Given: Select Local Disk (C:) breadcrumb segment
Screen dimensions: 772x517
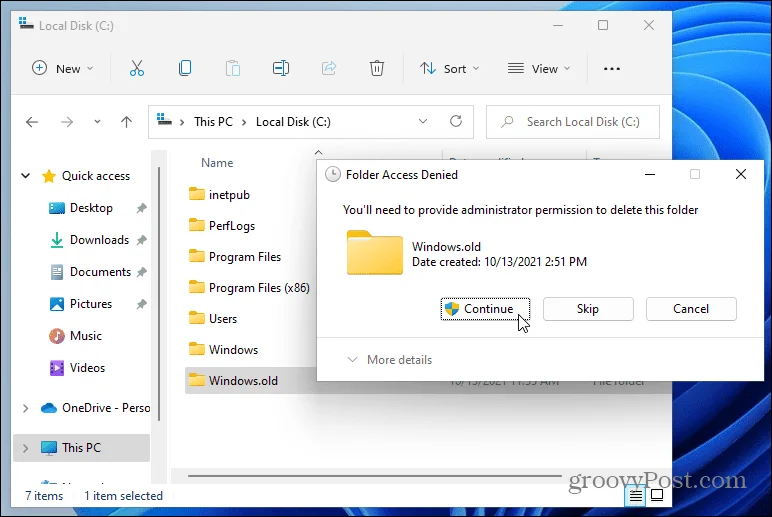Looking at the screenshot, I should [x=293, y=122].
